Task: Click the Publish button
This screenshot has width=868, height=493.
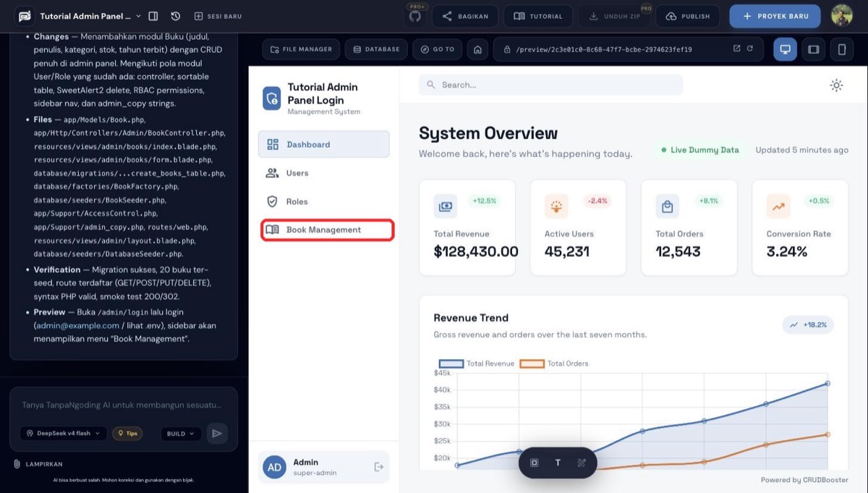Action: tap(688, 16)
